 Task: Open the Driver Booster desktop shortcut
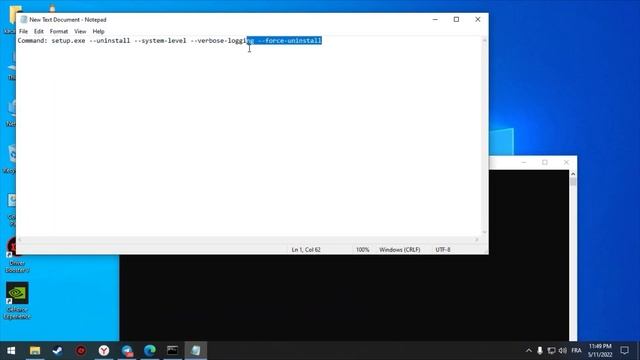pyautogui.click(x=17, y=255)
